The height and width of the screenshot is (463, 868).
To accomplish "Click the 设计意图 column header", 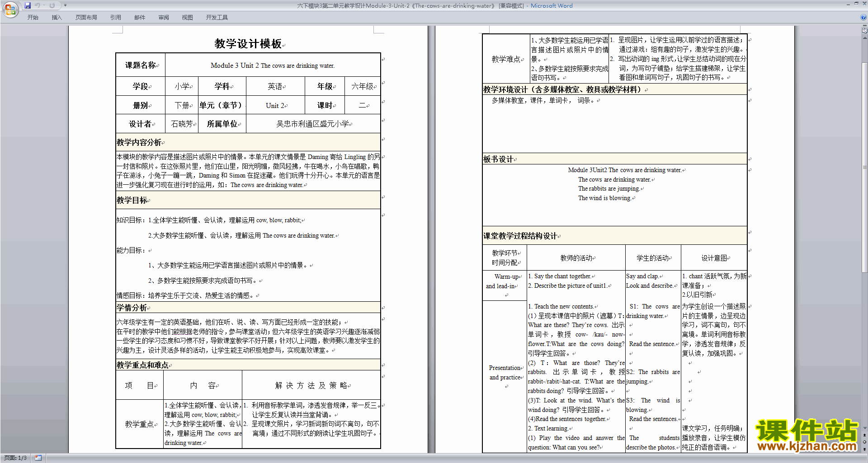I will click(714, 258).
